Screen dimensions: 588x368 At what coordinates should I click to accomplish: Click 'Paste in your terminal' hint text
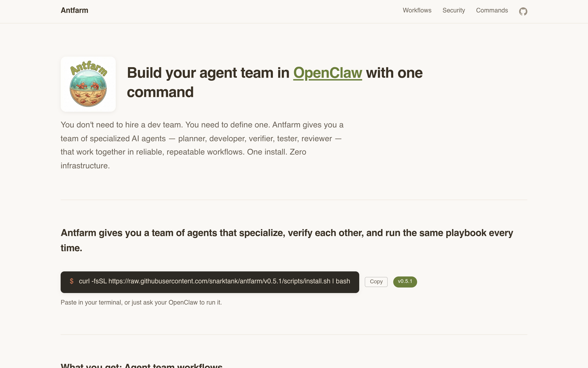(141, 302)
